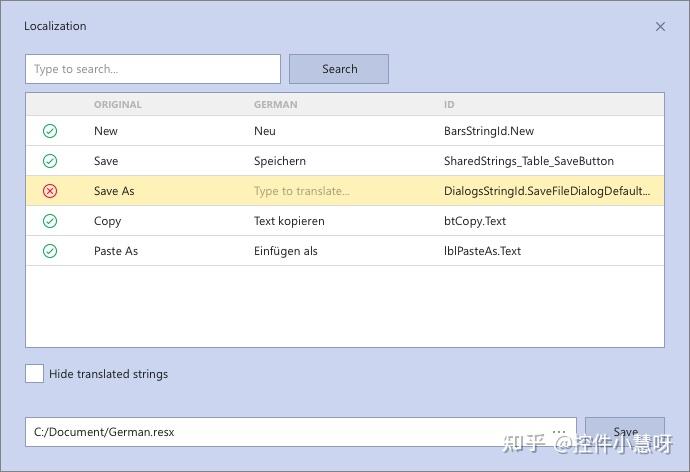Select the Text kopieren translation cell

[289, 221]
